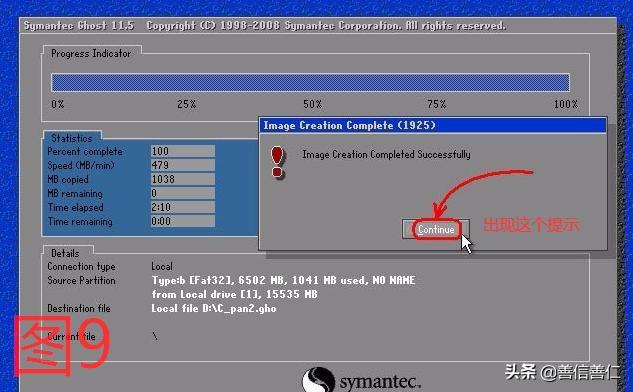This screenshot has height=392, width=633.
Task: Click the Progress Indicator label
Action: [91, 54]
